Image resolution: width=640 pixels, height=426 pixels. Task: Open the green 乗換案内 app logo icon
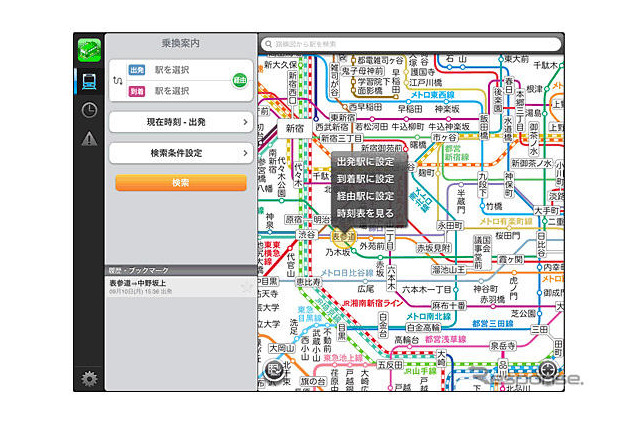pyautogui.click(x=89, y=50)
